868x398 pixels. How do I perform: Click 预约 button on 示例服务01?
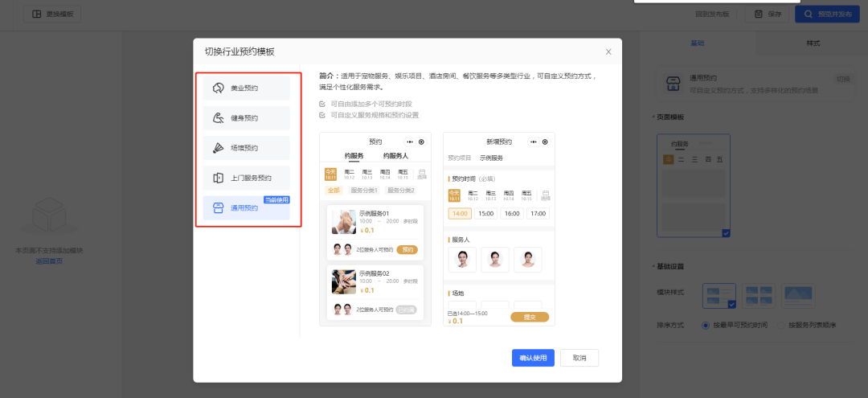pos(407,249)
